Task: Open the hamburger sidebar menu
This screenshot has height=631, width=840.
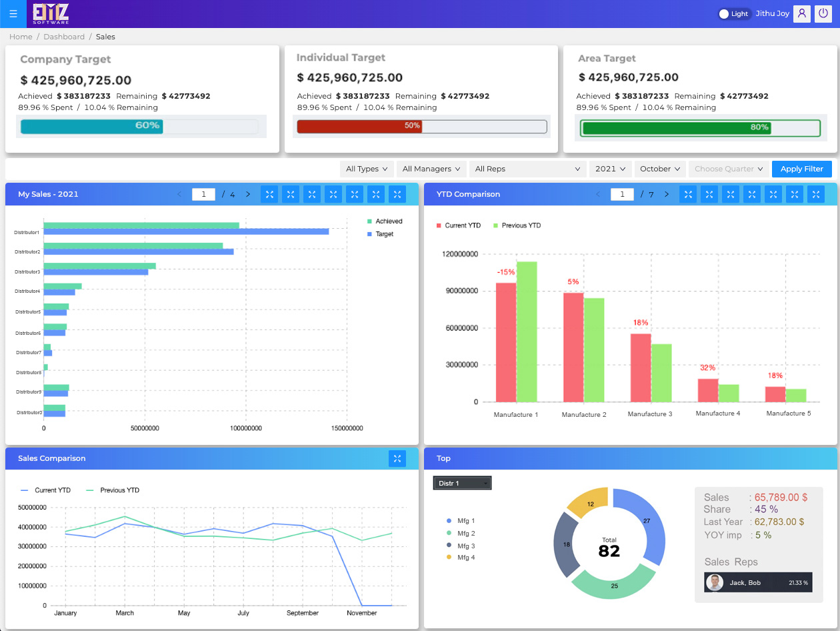Action: pyautogui.click(x=13, y=13)
